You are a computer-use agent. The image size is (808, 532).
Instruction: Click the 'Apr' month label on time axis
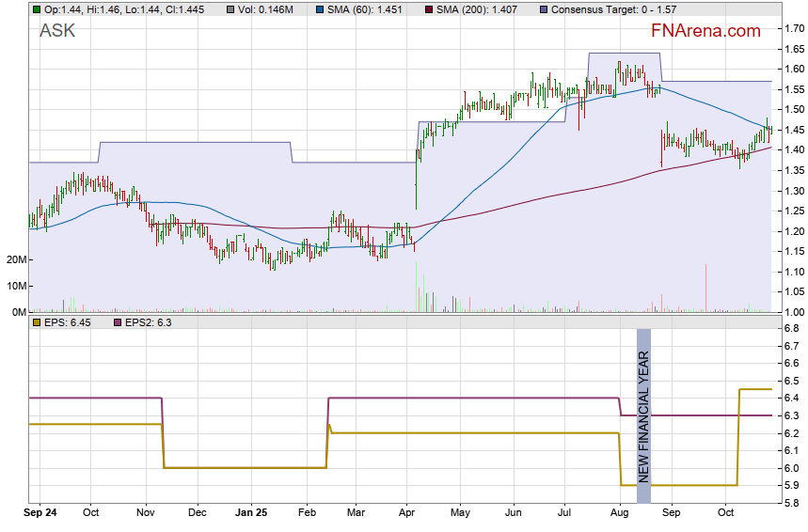407,514
